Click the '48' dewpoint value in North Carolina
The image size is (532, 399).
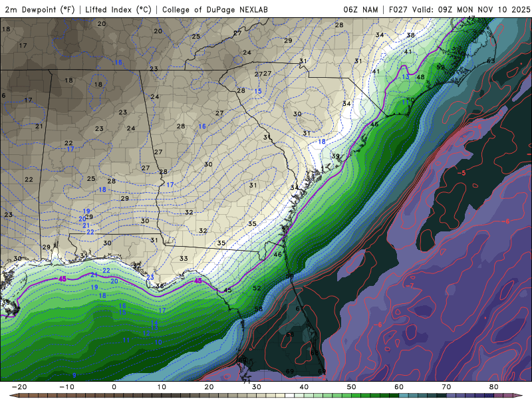pyautogui.click(x=420, y=77)
